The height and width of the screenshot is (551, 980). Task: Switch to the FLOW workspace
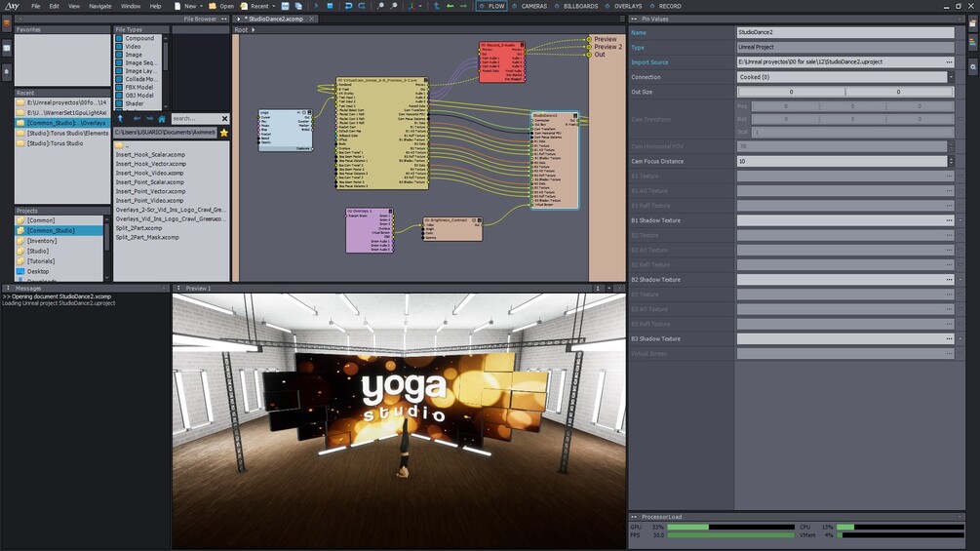491,6
